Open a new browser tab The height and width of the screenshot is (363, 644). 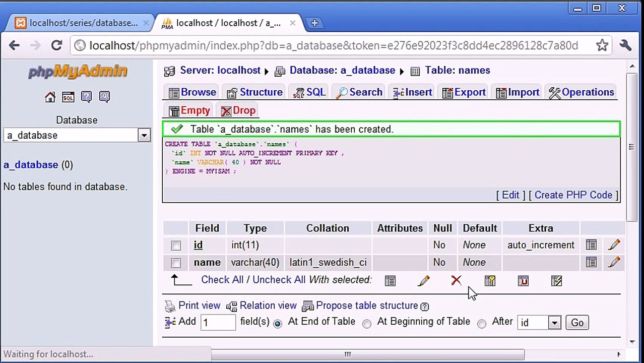click(314, 23)
